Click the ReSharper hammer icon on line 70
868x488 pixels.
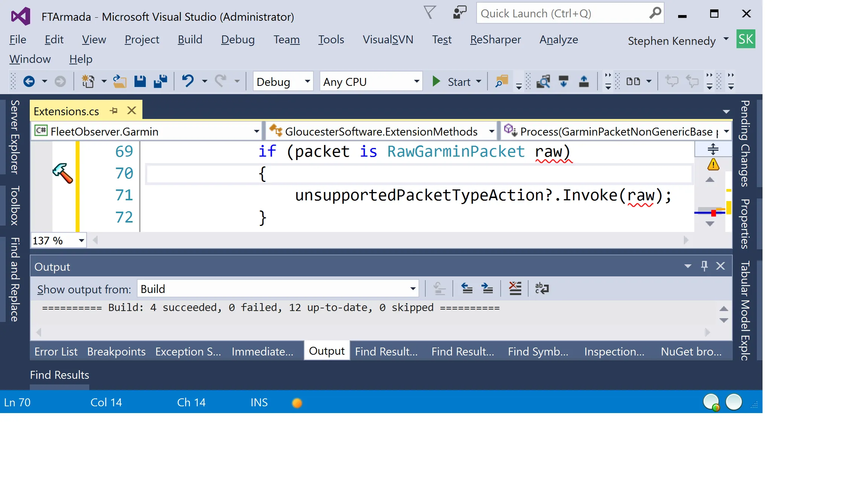[63, 173]
